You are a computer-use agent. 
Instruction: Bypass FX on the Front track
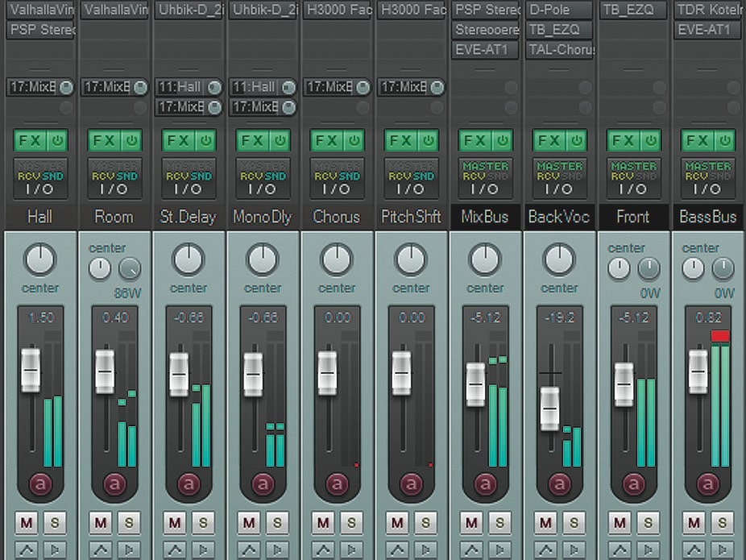click(651, 141)
